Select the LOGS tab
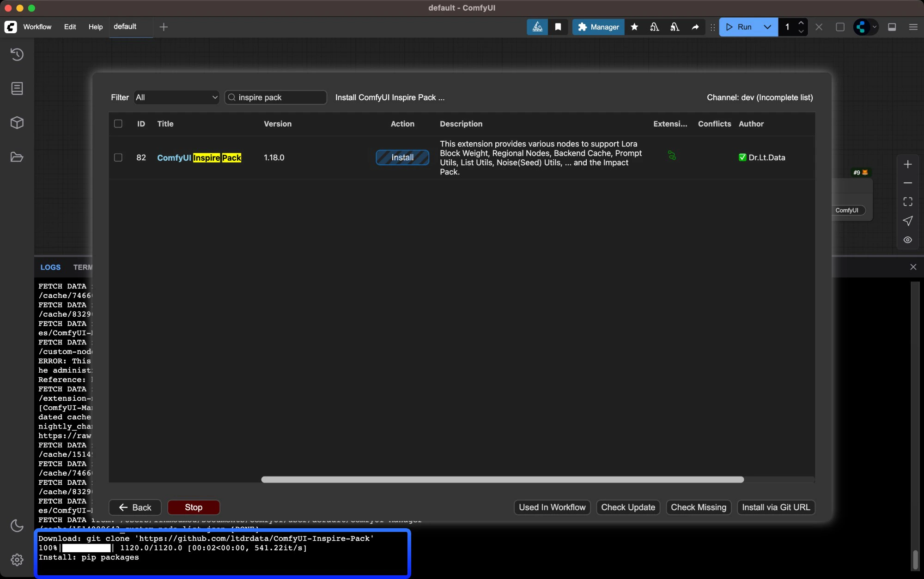Viewport: 924px width, 579px height. tap(50, 267)
